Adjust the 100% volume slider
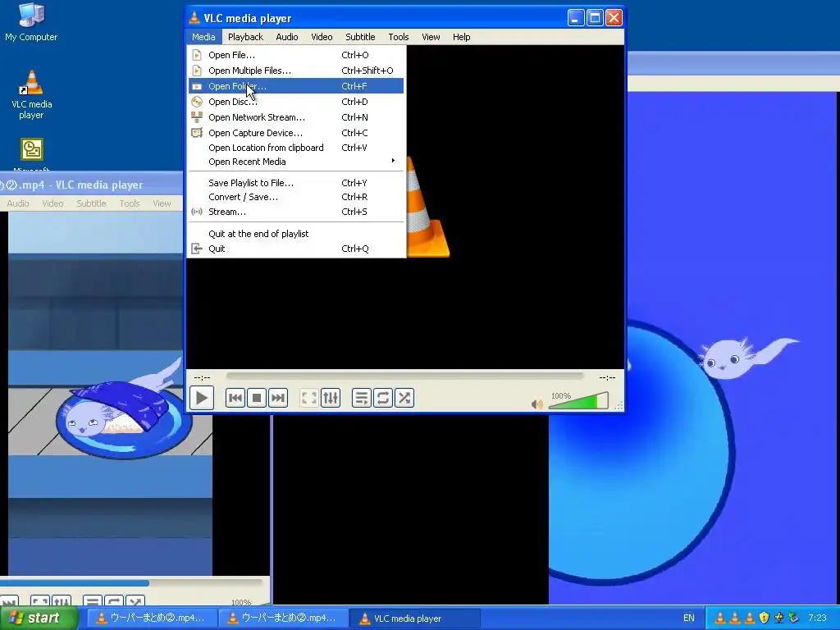 click(x=578, y=400)
